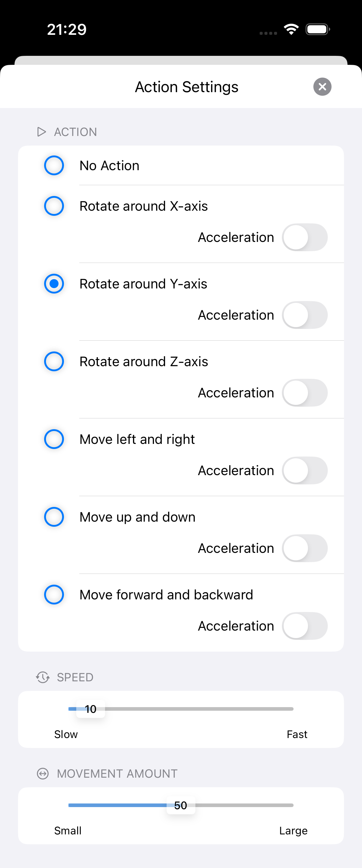Click the play icon beside ACTION header

point(41,132)
